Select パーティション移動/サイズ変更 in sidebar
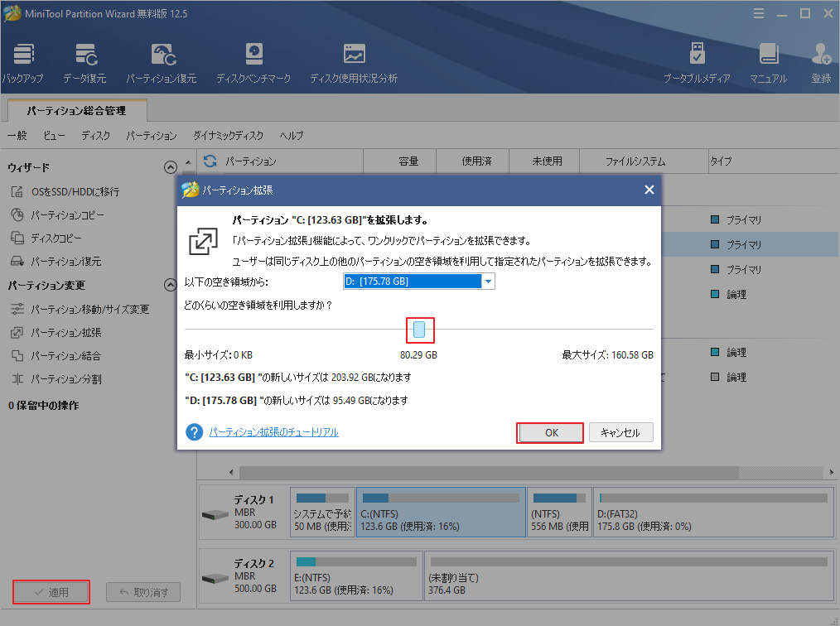 pos(80,309)
